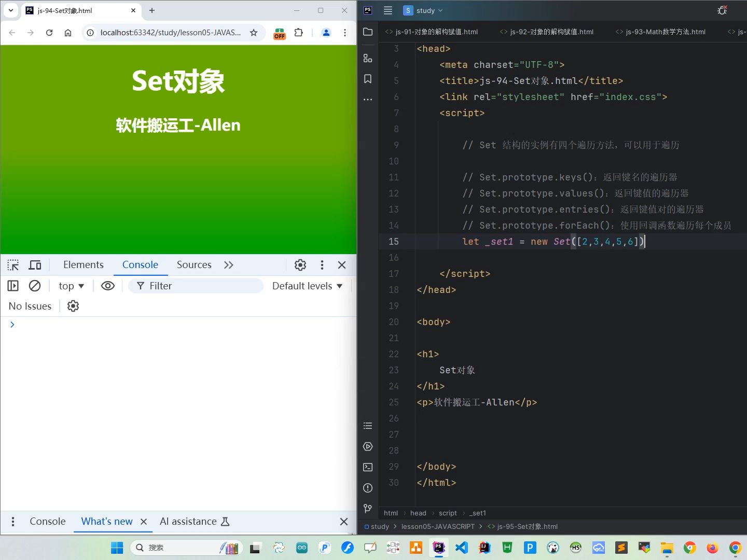This screenshot has height=560, width=747.
Task: Switch to the Console tab in DevTools
Action: (140, 265)
